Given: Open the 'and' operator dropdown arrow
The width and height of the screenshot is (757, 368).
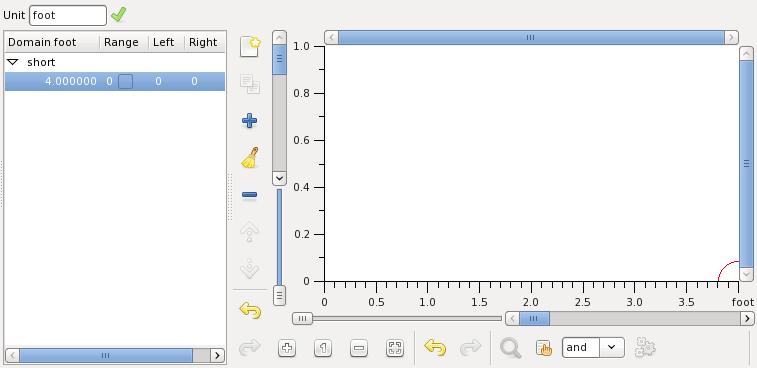Looking at the screenshot, I should pos(612,348).
